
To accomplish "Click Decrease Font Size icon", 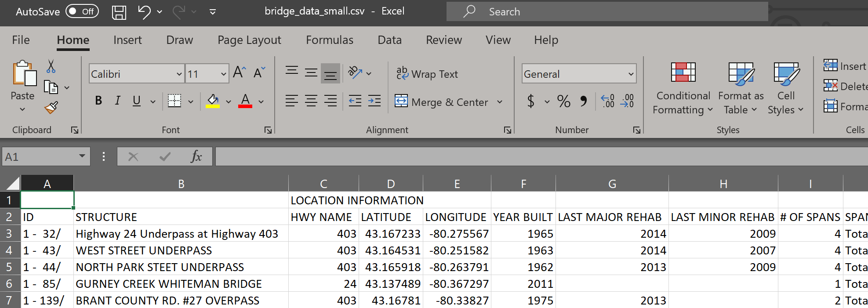I will click(x=259, y=72).
